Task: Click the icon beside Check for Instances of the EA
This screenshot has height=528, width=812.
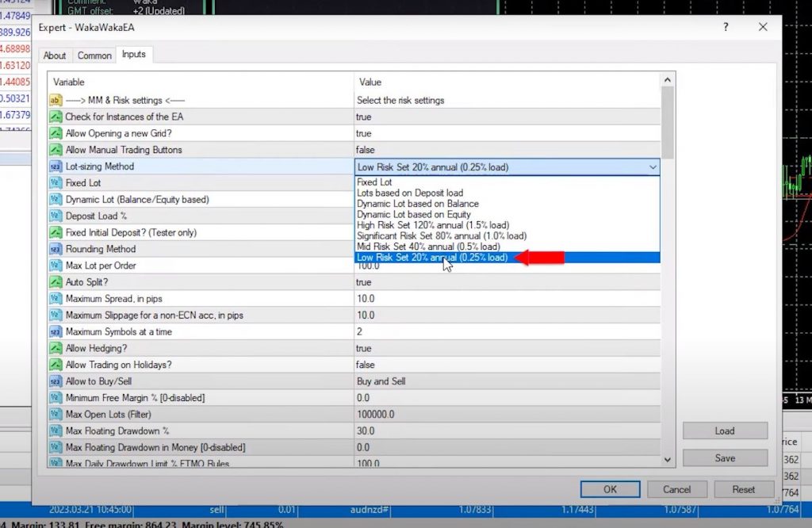Action: coord(56,117)
